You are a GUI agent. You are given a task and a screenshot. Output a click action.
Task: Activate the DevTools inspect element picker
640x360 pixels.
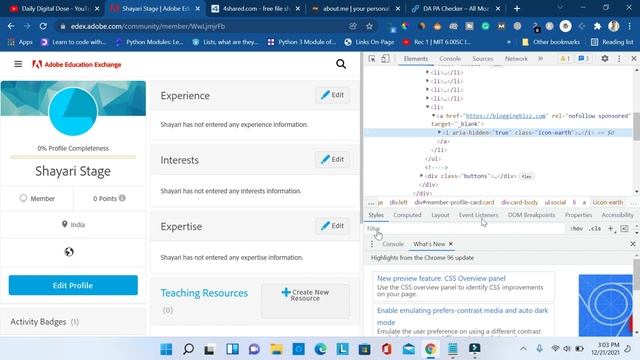371,59
